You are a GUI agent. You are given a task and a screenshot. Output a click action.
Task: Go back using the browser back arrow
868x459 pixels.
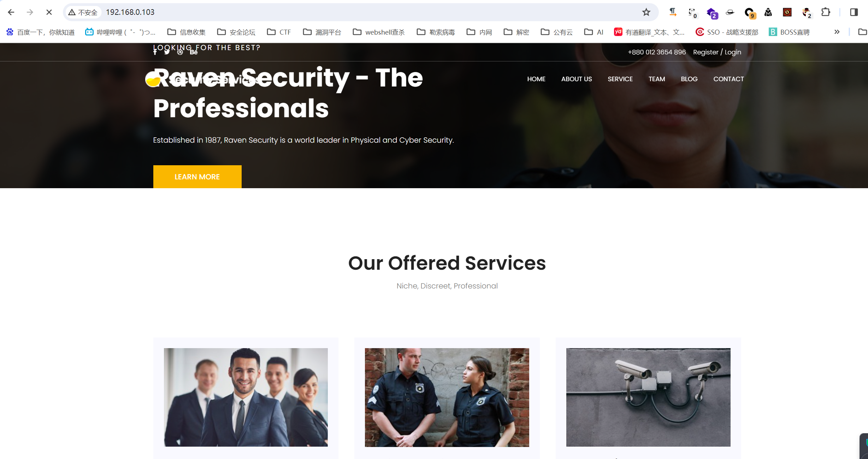point(11,12)
